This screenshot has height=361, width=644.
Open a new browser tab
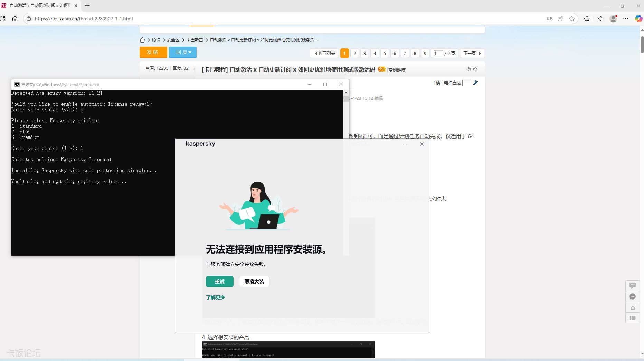pyautogui.click(x=87, y=6)
